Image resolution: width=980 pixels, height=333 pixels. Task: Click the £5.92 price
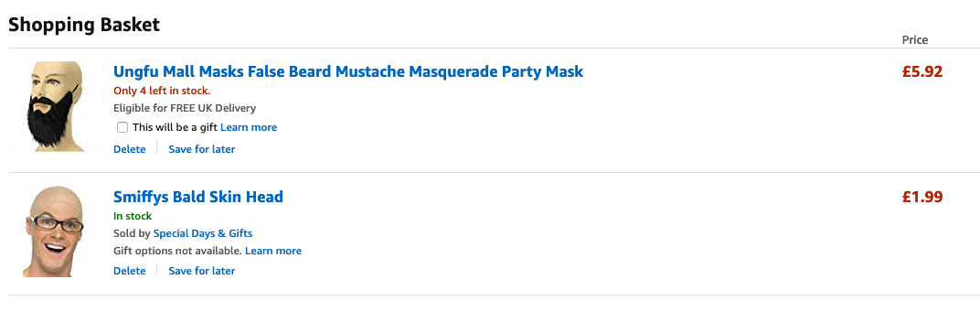[x=921, y=72]
